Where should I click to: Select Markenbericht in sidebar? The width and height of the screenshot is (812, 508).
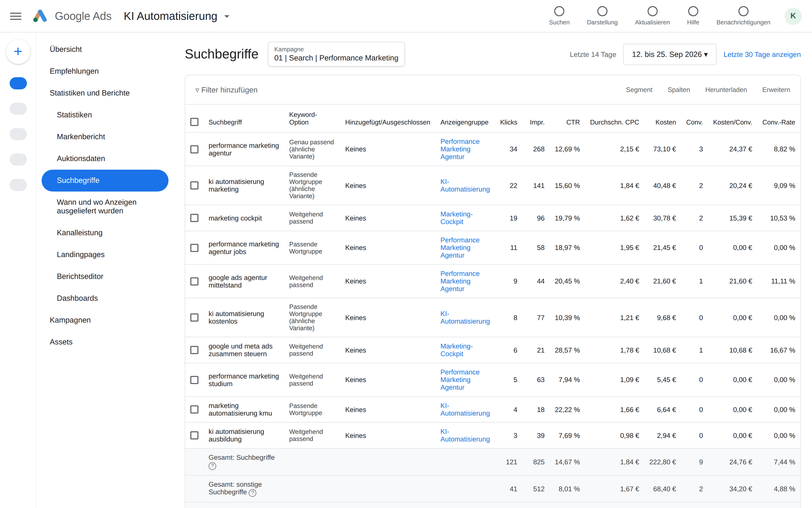[81, 136]
